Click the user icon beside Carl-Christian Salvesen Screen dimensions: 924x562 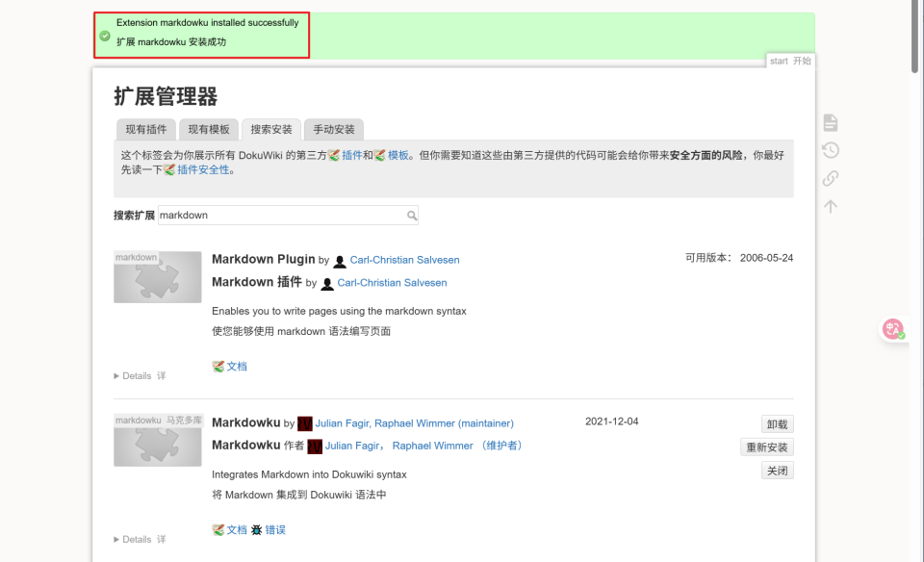(340, 260)
